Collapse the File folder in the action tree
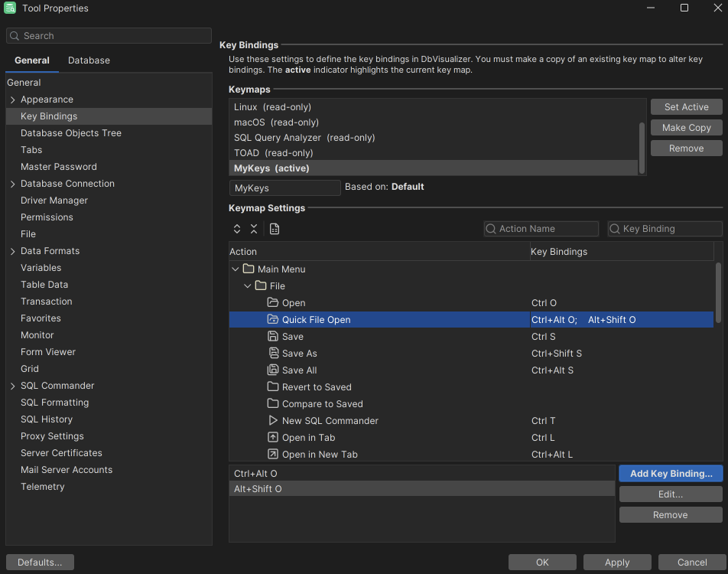The image size is (728, 574). (x=247, y=285)
